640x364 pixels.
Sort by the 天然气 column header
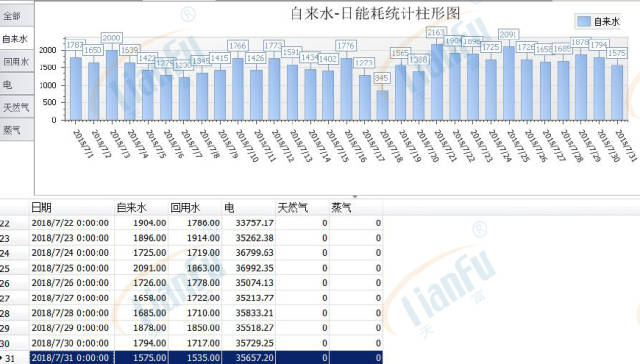click(302, 208)
